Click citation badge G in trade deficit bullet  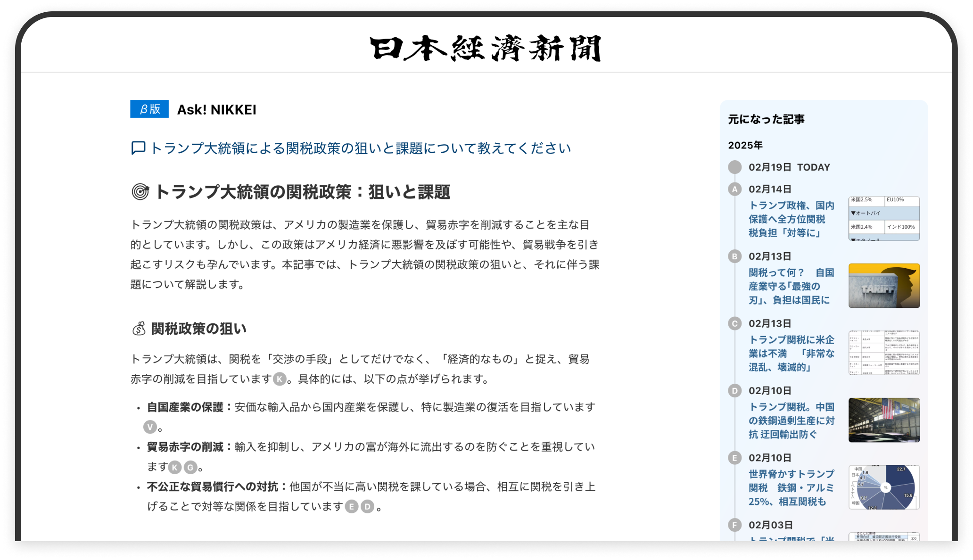(x=190, y=467)
